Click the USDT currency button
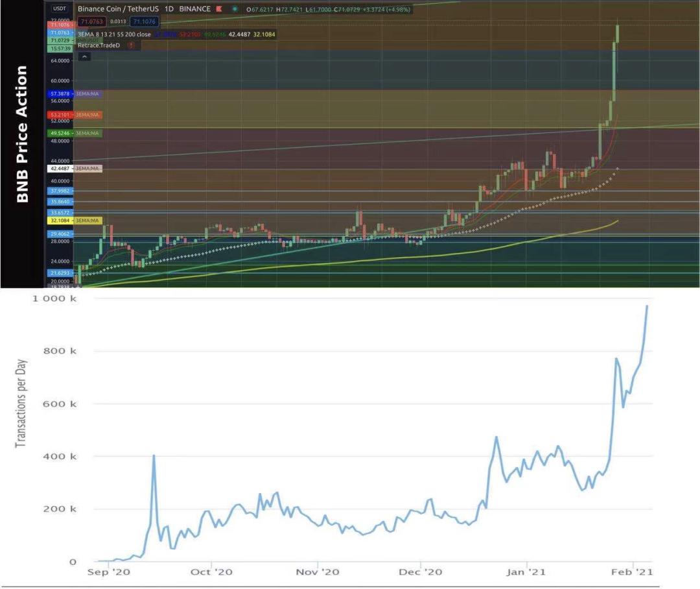The height and width of the screenshot is (589, 700). (60, 8)
